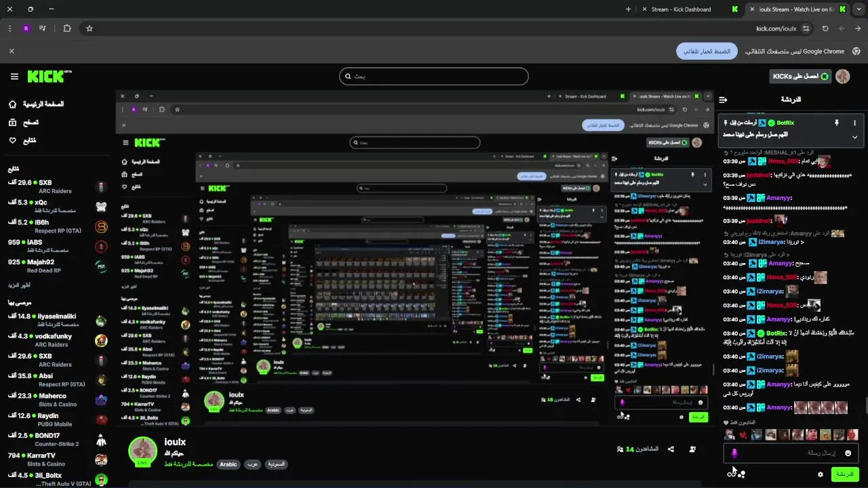The width and height of the screenshot is (868, 488).
Task: Open the emoji picker in chat input
Action: pos(848,453)
